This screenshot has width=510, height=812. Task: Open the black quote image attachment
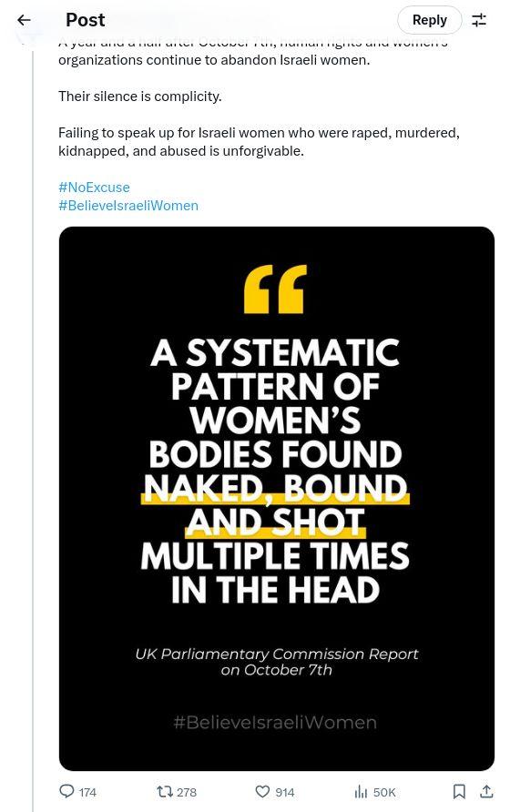(276, 498)
